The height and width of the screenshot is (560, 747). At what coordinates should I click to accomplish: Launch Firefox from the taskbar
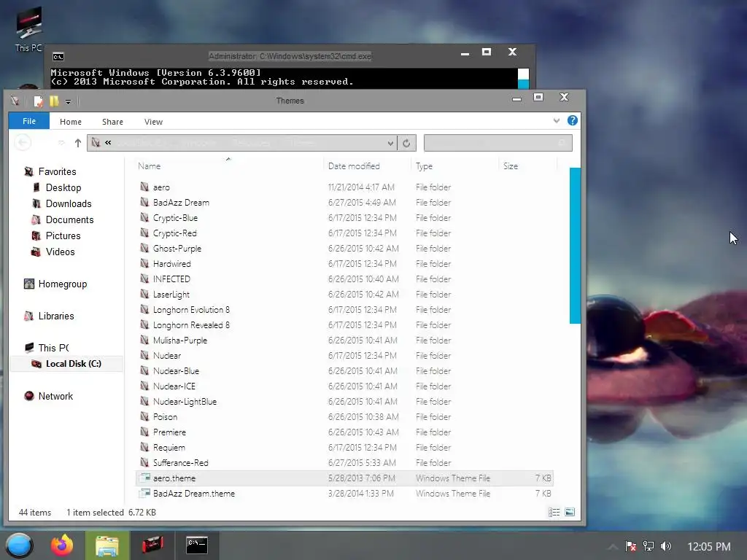point(63,545)
